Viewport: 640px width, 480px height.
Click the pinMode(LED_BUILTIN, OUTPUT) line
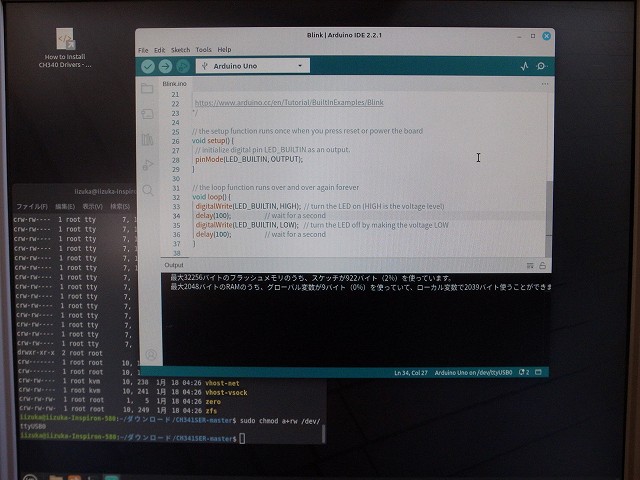click(x=249, y=159)
